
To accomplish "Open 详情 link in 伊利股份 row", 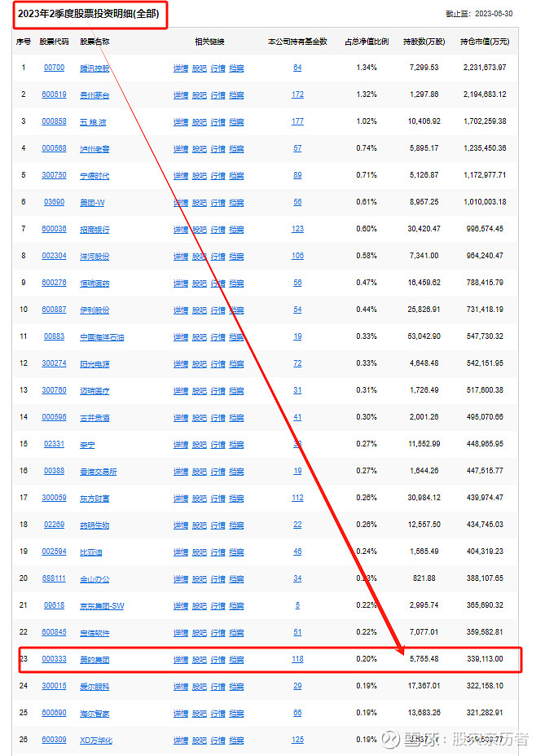I will 180,310.
